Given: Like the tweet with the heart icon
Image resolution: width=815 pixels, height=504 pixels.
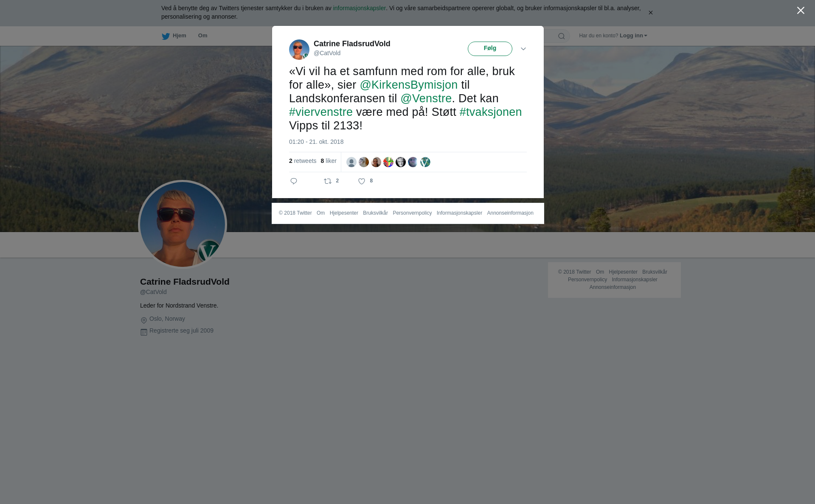Looking at the screenshot, I should click(362, 181).
